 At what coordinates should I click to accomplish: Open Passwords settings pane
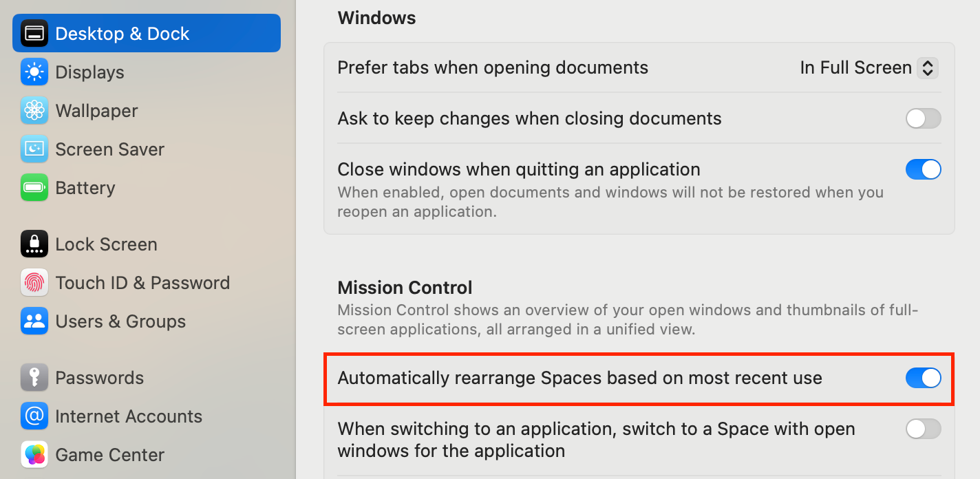(x=147, y=377)
